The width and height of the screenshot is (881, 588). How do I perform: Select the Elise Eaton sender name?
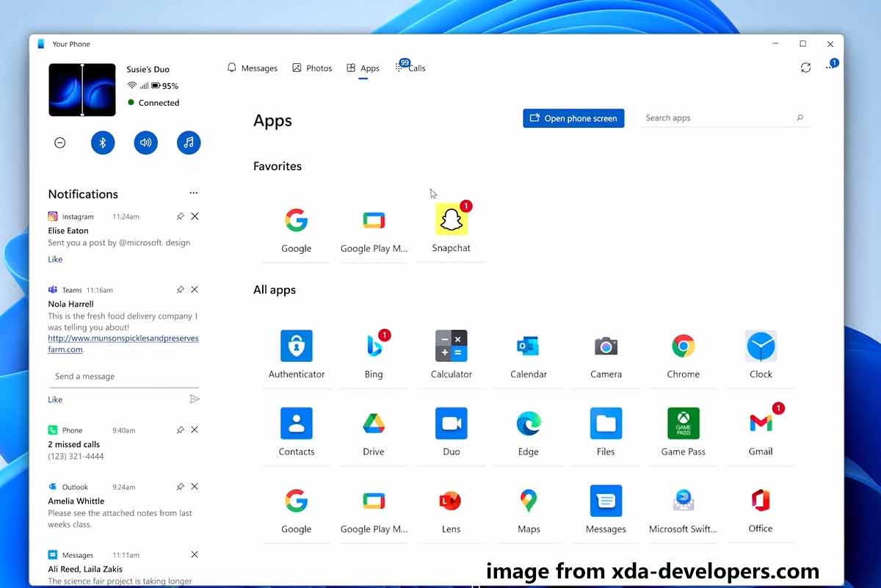click(68, 231)
